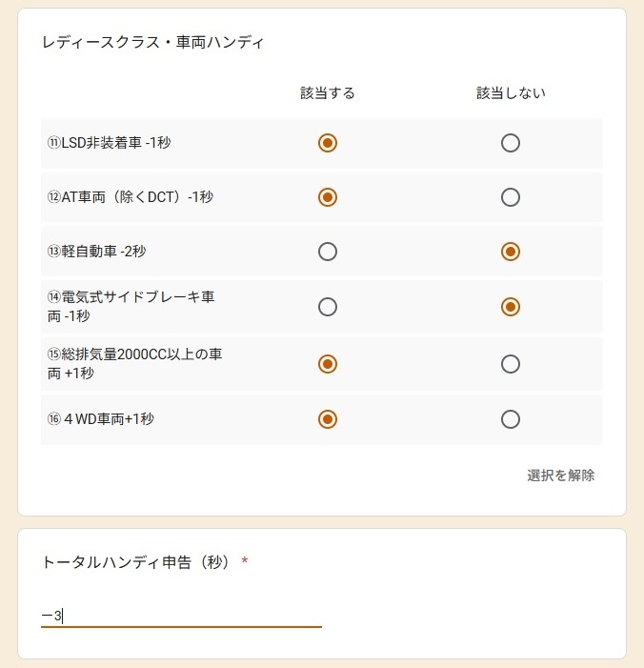Select 該当しない for ⑬軽自動車 -2秒
The width and height of the screenshot is (644, 668).
point(511,252)
